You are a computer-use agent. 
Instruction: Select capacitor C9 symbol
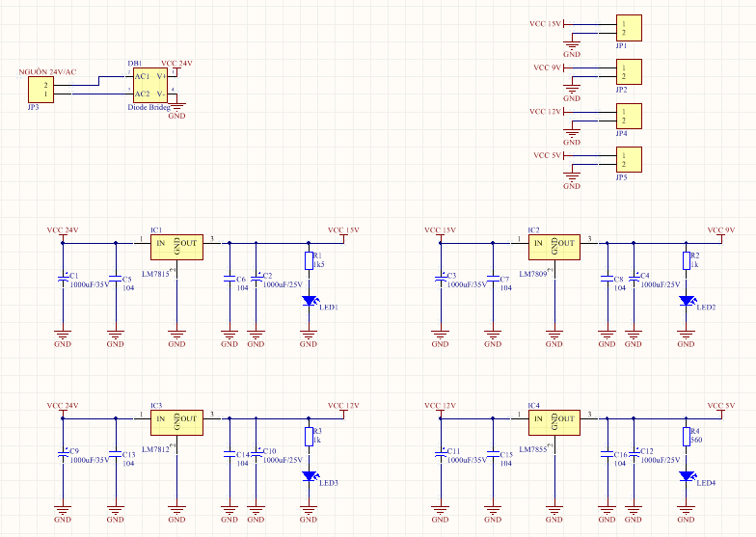pyautogui.click(x=63, y=453)
